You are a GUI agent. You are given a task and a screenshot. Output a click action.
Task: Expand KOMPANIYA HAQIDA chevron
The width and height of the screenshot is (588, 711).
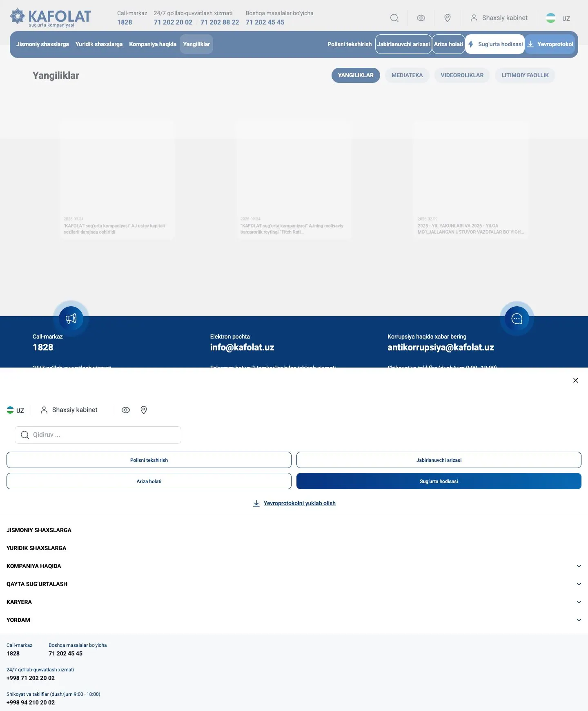coord(579,566)
